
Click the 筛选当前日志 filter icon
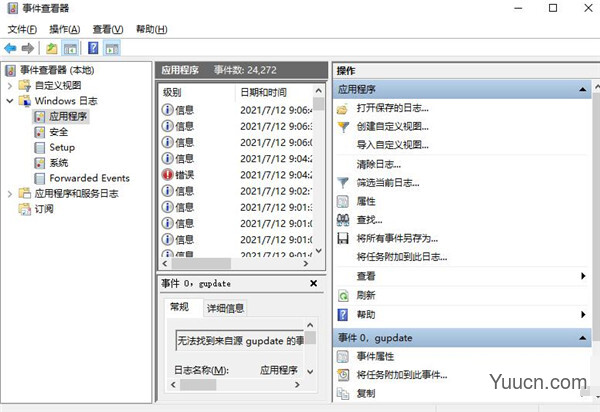pos(343,183)
